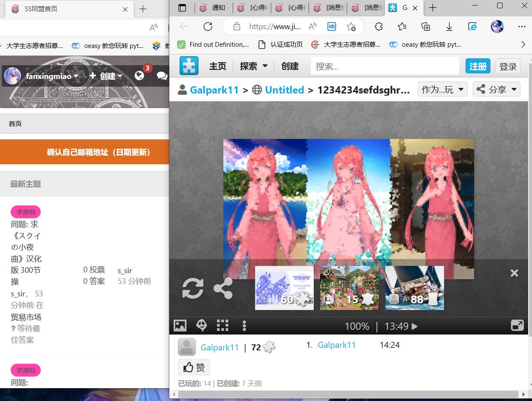Show the puzzle image preview icon

[x=180, y=326]
